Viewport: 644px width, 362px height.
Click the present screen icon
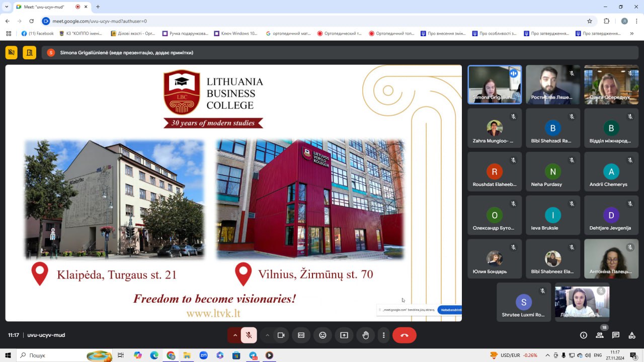point(344,335)
